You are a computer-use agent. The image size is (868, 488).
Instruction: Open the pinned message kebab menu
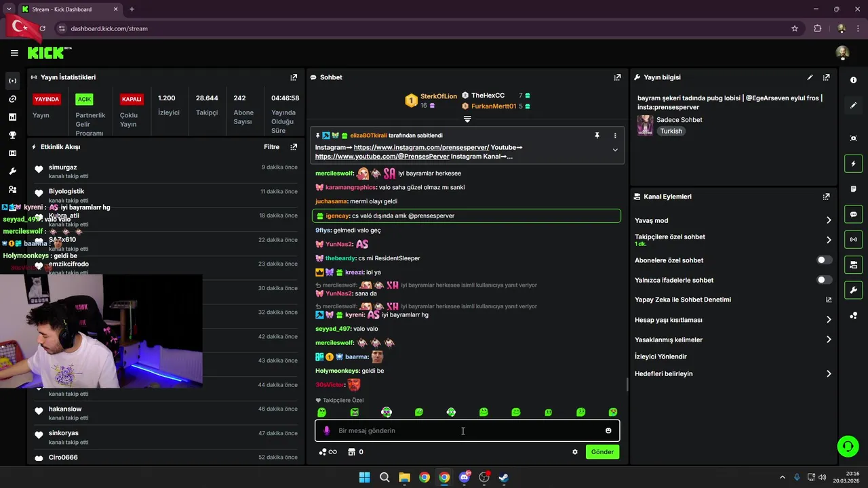coord(615,136)
